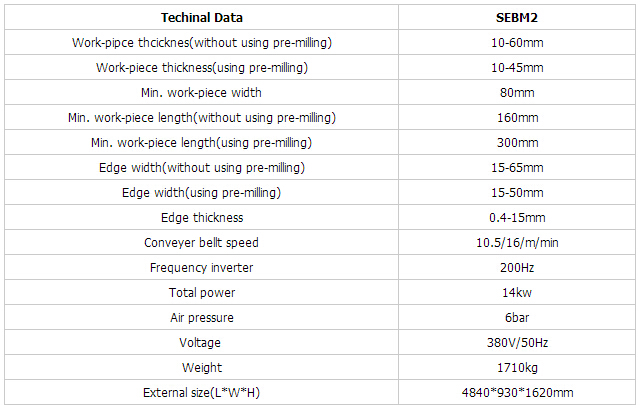The height and width of the screenshot is (408, 640).
Task: Select the 80mm width value
Action: 518,93
